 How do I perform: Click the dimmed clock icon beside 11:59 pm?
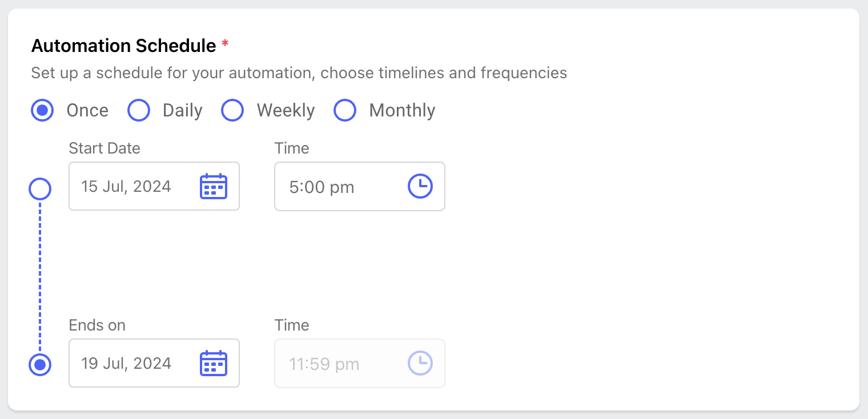coord(420,364)
